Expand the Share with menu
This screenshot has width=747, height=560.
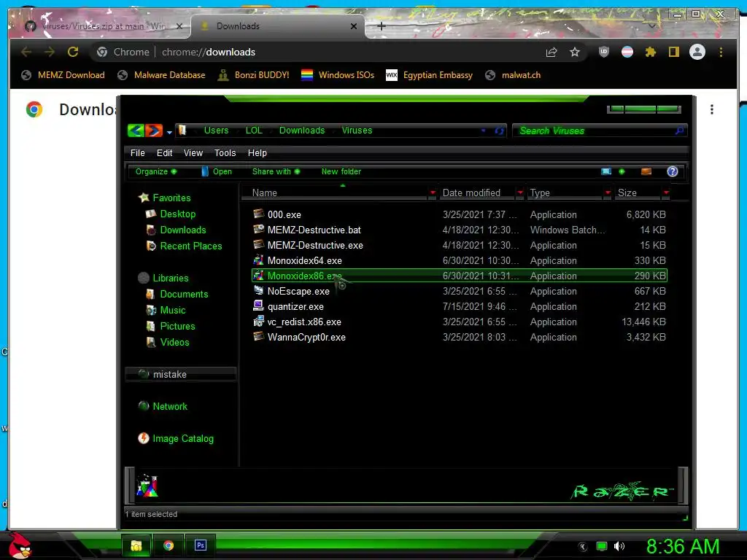tap(276, 171)
